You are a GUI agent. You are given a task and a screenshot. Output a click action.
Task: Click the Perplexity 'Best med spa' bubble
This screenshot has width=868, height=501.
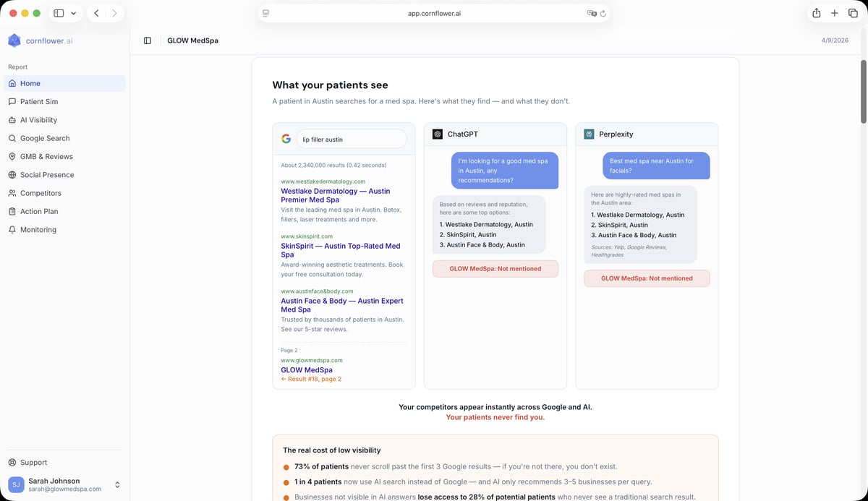tap(657, 166)
